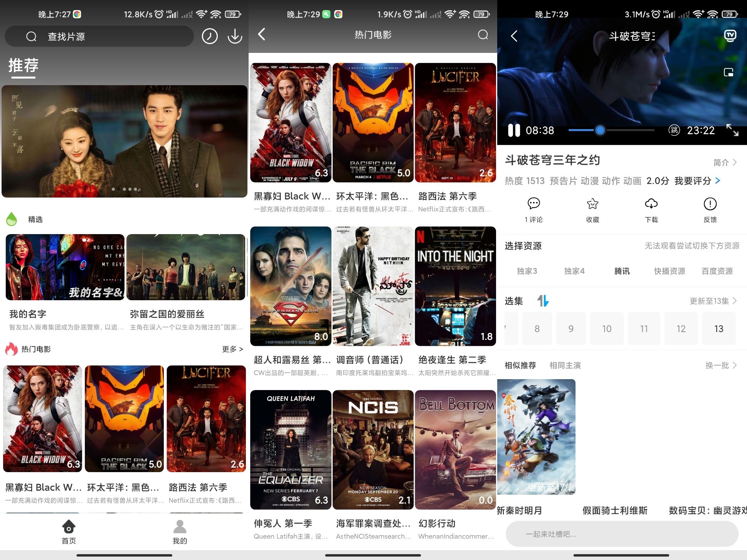Open featured drama banner image

[124, 141]
